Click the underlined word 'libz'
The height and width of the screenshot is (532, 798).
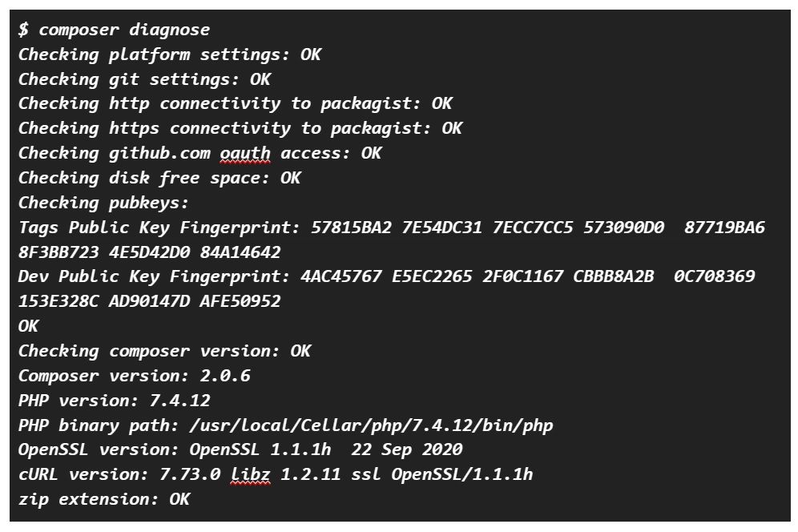(250, 474)
